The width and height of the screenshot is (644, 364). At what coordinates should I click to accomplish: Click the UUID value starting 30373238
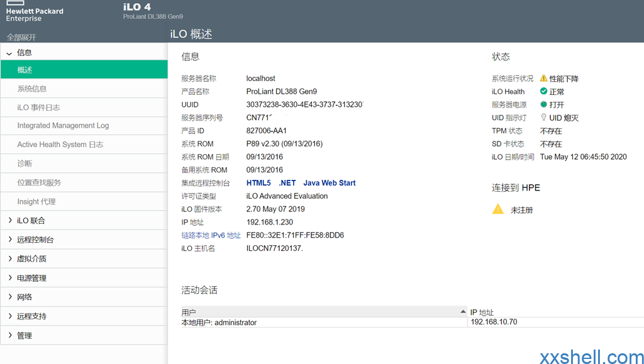click(x=305, y=104)
